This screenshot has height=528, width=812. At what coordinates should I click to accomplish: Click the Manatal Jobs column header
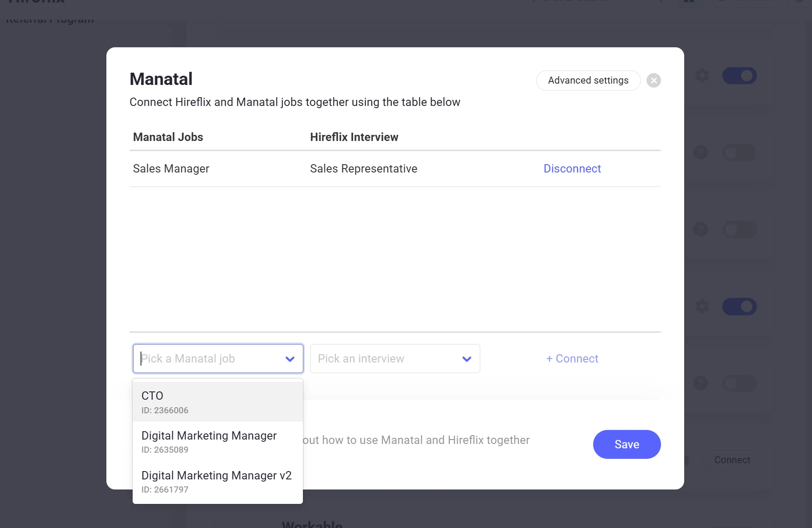point(168,137)
